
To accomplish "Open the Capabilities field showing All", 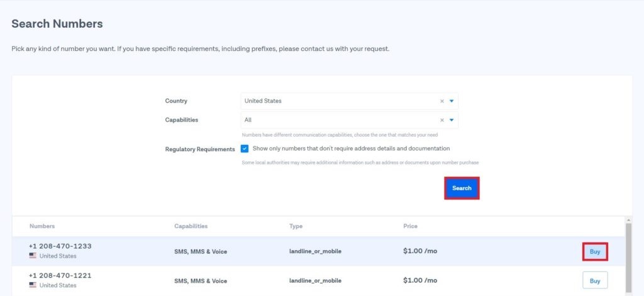I will pyautogui.click(x=349, y=120).
